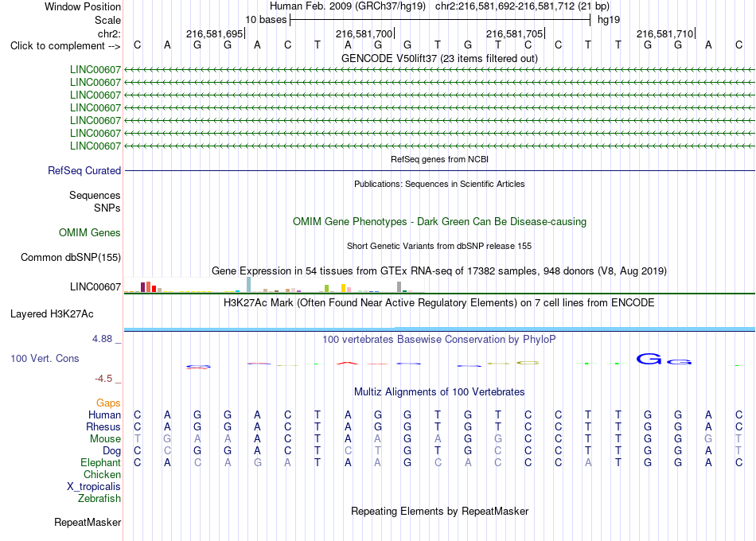The width and height of the screenshot is (756, 541).
Task: Click the SNPs track label
Action: (x=107, y=208)
